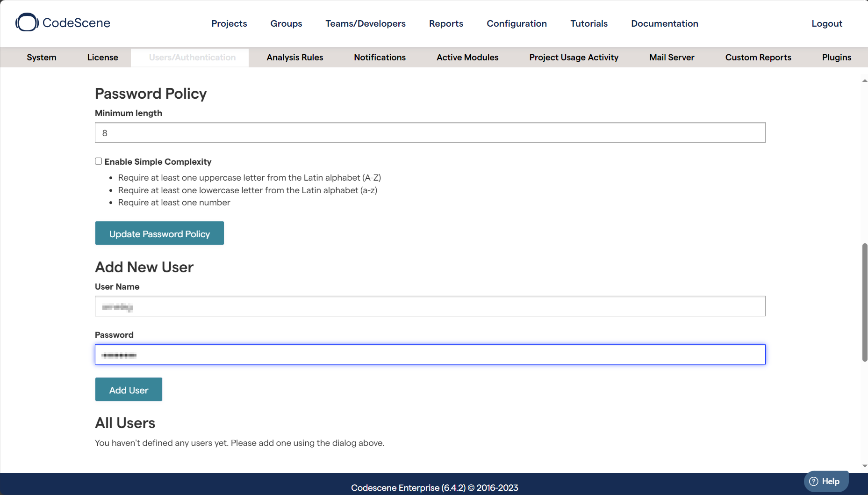Open the Groups menu item

(x=286, y=23)
